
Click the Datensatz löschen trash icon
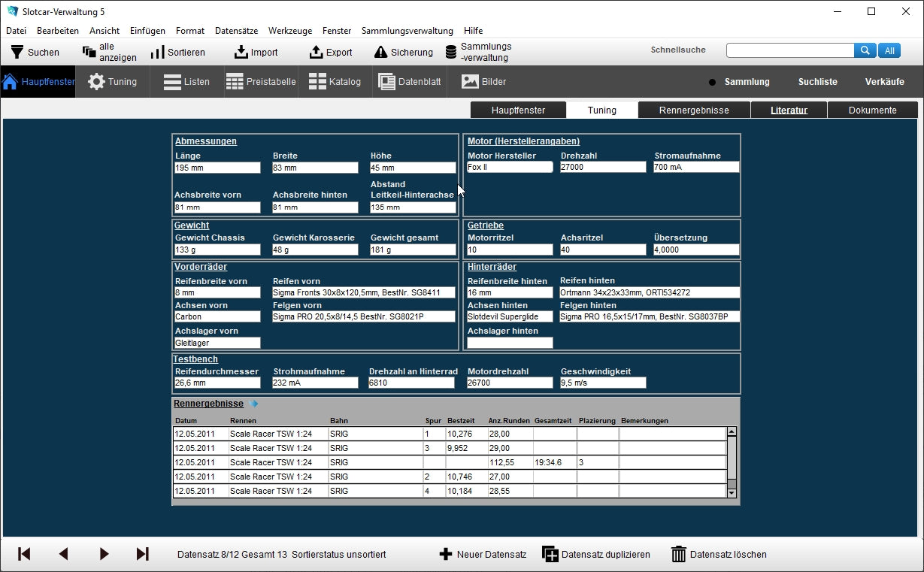(x=679, y=554)
